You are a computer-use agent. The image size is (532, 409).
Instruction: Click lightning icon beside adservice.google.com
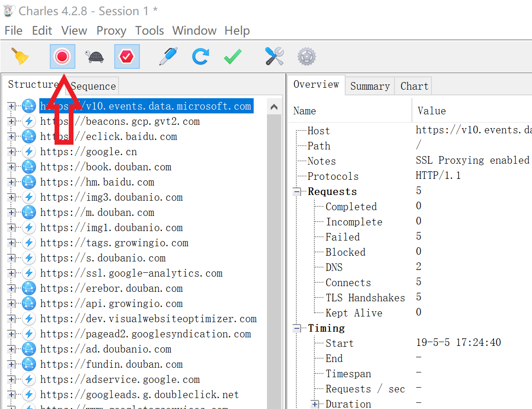(29, 380)
